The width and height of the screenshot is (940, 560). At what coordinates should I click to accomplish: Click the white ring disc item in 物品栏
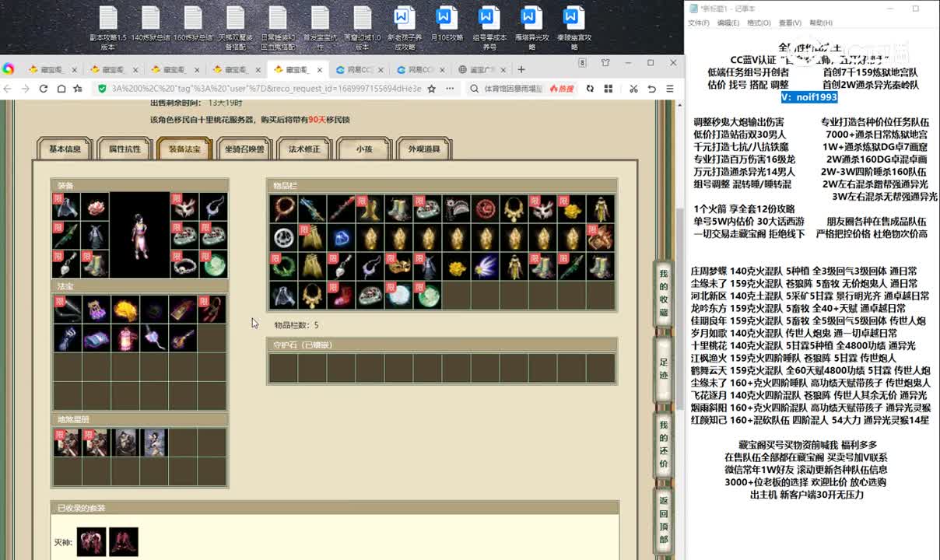pyautogui.click(x=283, y=238)
